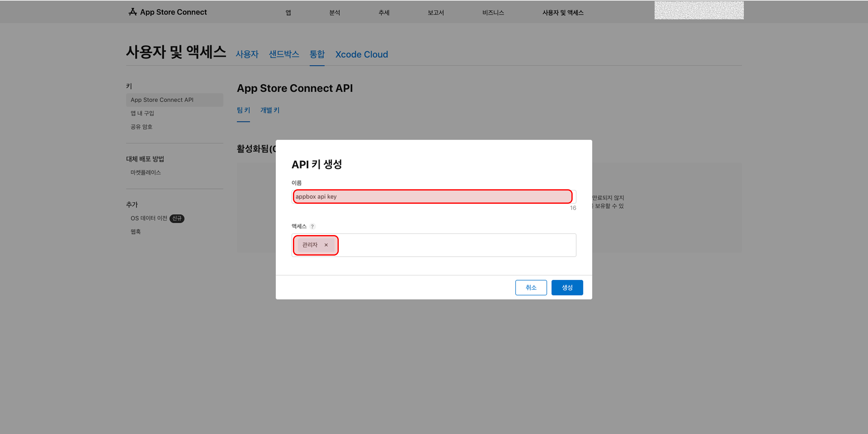The image size is (868, 434).
Task: Click the App Store Connect API page heading
Action: click(294, 88)
